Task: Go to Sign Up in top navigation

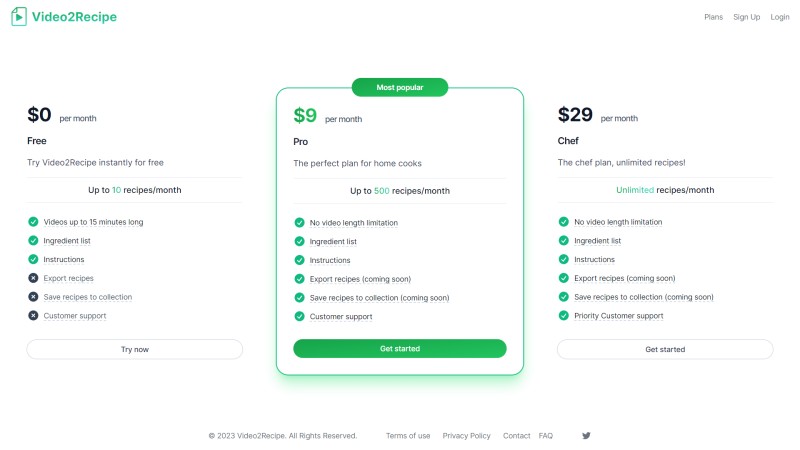Action: pyautogui.click(x=746, y=17)
